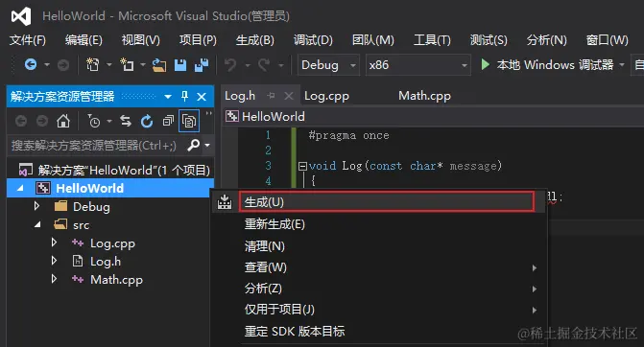Viewport: 644px width, 347px height.
Task: Click the Sync with Active Document icon
Action: 126,121
